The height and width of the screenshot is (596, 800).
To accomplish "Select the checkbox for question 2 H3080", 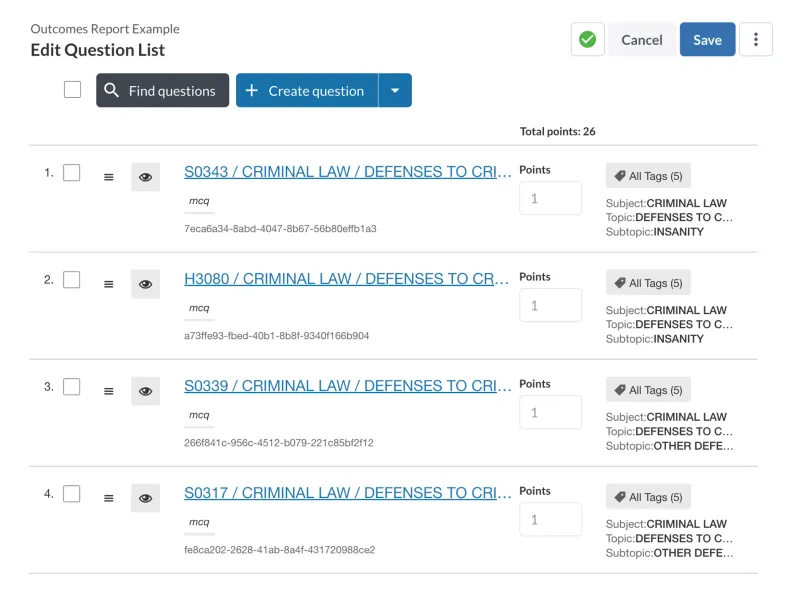I will pos(71,280).
